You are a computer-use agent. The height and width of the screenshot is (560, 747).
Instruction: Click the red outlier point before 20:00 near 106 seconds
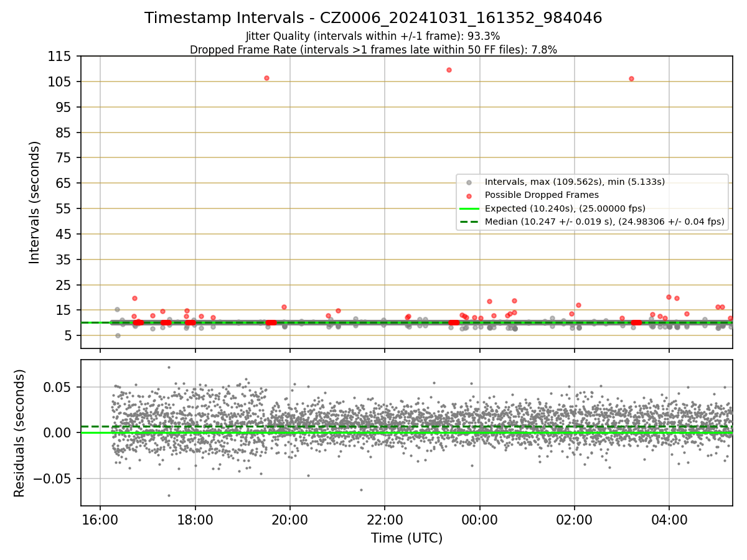tap(266, 78)
